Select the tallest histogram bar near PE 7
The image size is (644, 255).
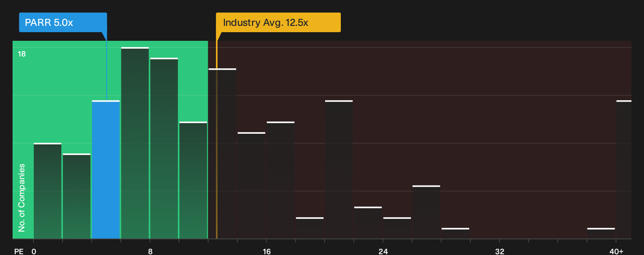135,143
